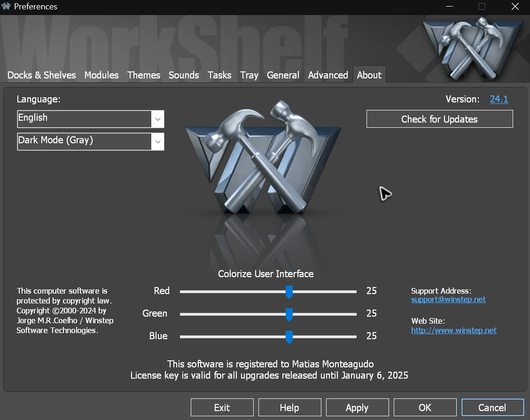
Task: Click the Preferences title bar app icon
Action: pos(7,7)
